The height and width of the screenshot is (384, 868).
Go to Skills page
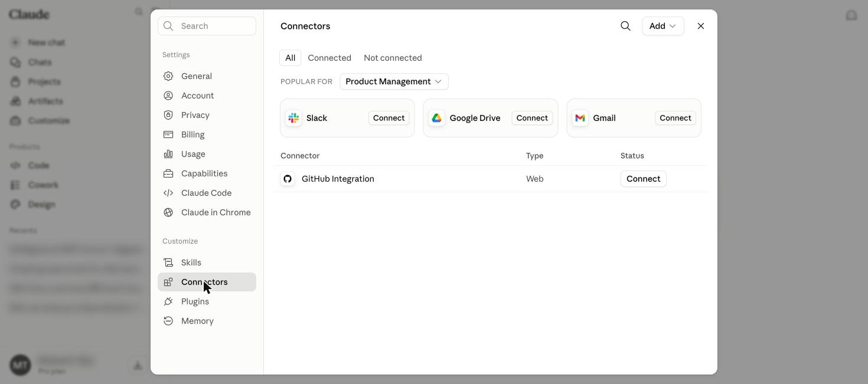click(207, 262)
